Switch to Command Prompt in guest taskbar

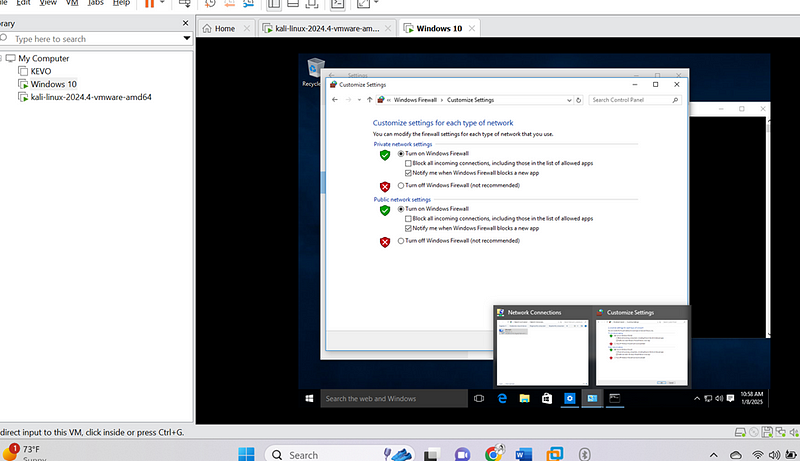614,398
